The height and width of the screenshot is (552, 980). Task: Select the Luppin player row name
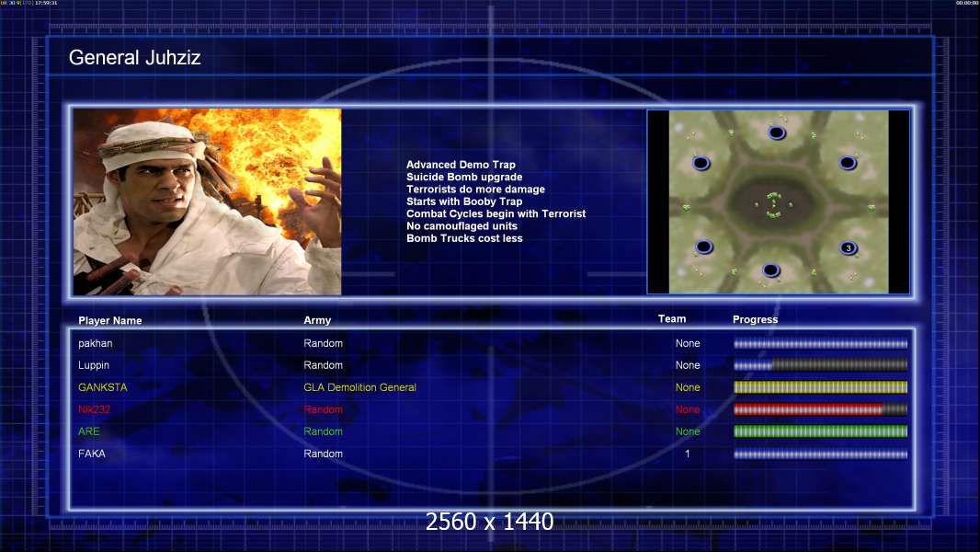pyautogui.click(x=95, y=365)
